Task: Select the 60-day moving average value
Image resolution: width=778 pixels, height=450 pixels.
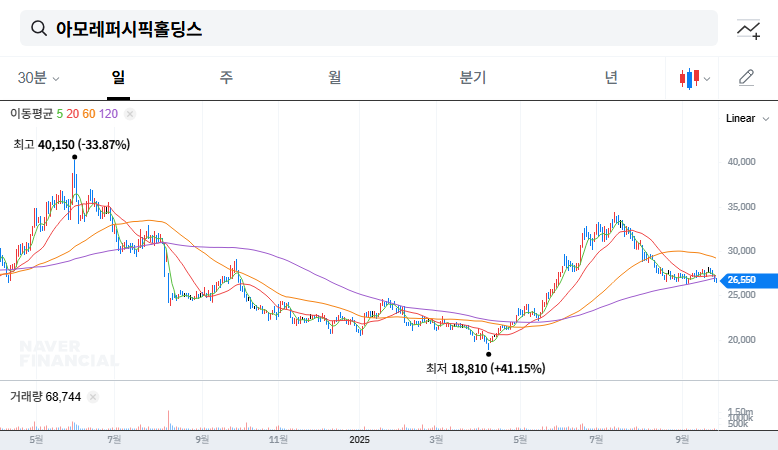Action: tap(89, 114)
